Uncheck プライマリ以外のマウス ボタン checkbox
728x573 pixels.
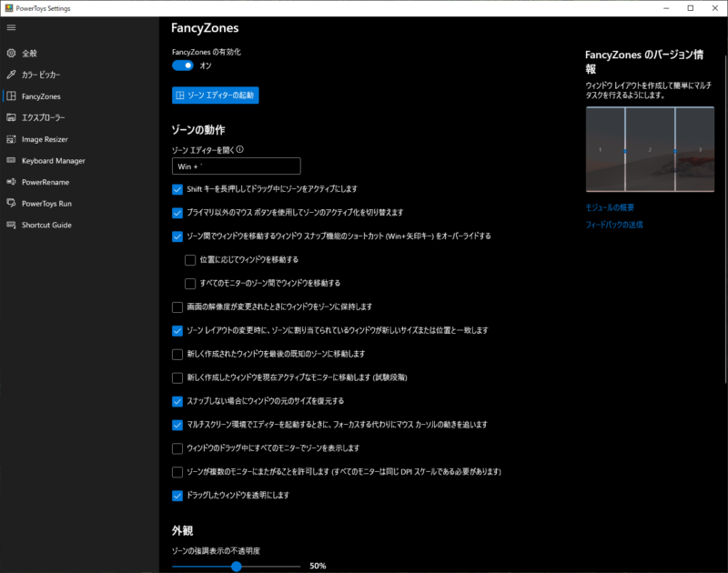(177, 213)
